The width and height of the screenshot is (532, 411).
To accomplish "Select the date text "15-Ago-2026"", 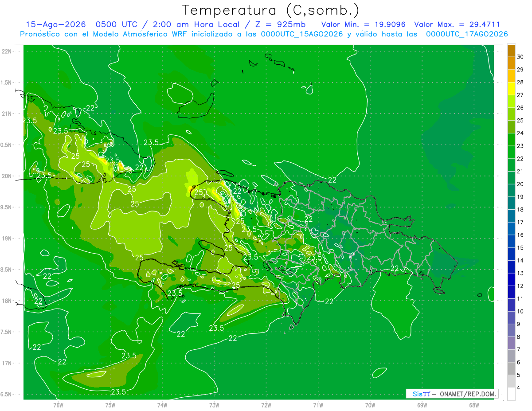I will tap(55, 25).
